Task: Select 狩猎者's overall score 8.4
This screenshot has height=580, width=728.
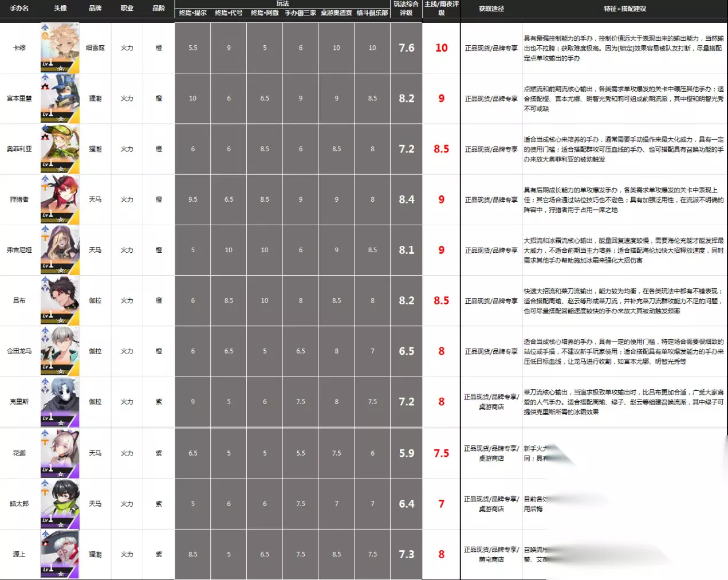Action: pyautogui.click(x=407, y=199)
